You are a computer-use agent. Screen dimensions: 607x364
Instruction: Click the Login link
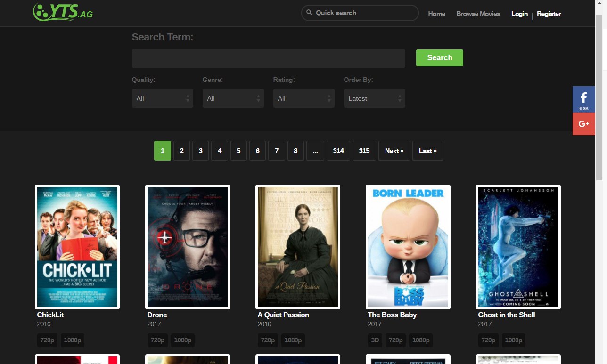point(519,14)
